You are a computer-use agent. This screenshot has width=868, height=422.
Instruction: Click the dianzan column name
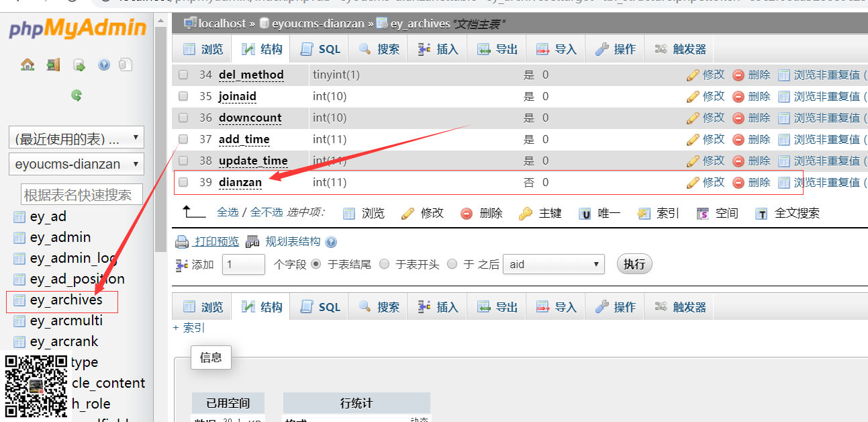[x=240, y=182]
